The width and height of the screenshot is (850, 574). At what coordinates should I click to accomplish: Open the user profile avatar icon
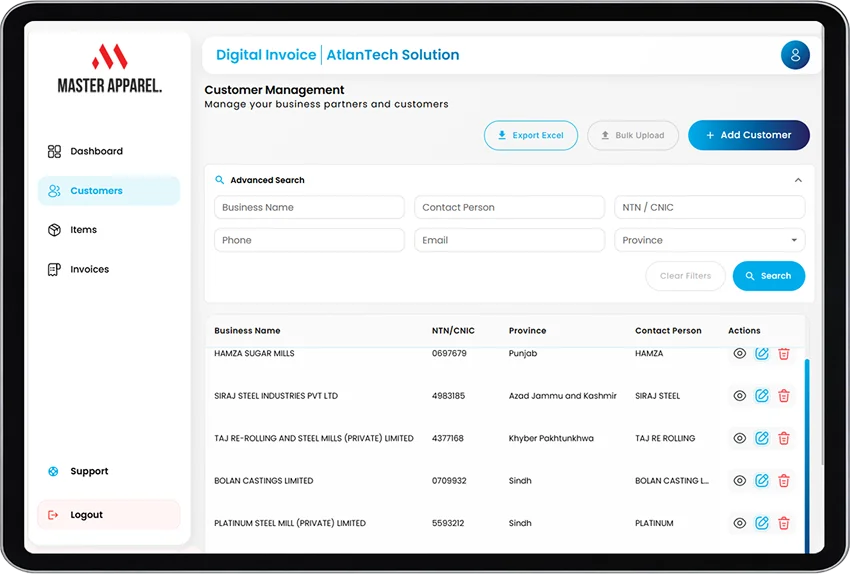[795, 55]
